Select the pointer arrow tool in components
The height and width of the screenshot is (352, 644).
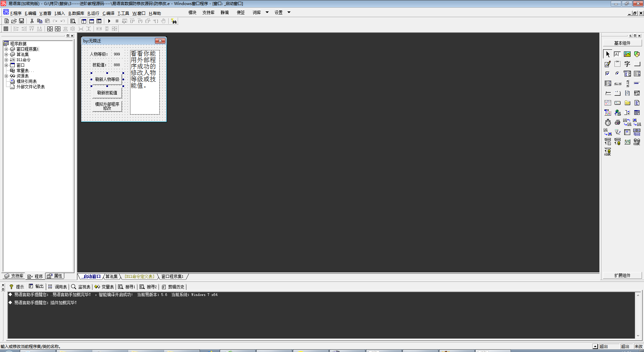click(608, 54)
